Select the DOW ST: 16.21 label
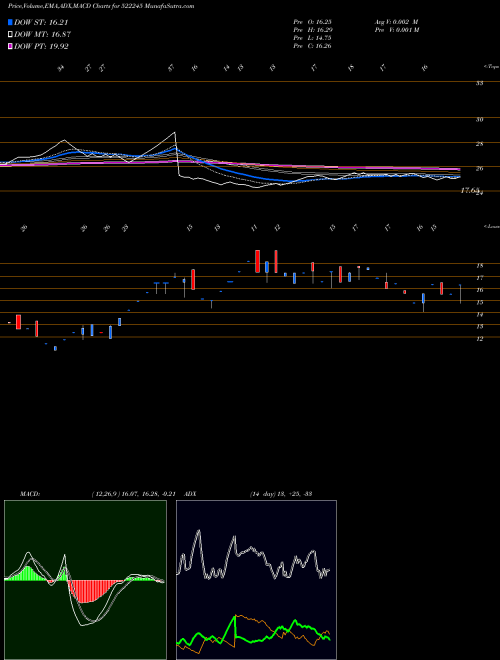Viewport: 500px width, 660px height. pos(41,23)
